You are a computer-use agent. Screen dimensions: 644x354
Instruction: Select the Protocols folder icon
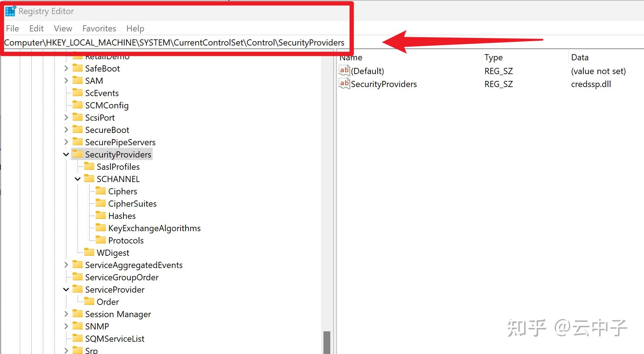(x=101, y=240)
